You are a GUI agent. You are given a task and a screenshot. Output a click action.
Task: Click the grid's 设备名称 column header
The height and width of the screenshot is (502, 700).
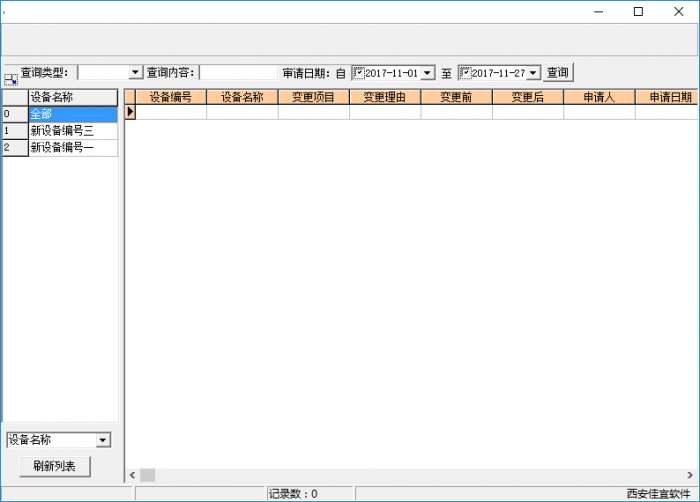click(242, 97)
